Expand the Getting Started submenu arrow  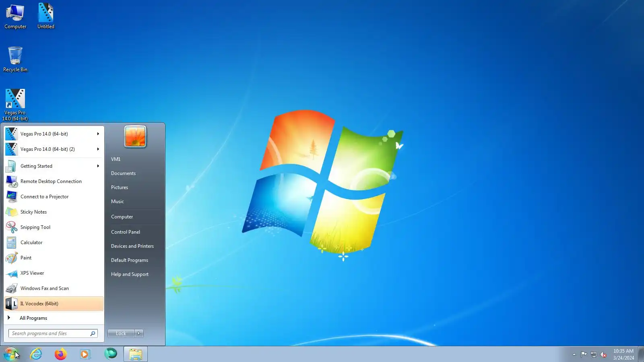(x=98, y=166)
